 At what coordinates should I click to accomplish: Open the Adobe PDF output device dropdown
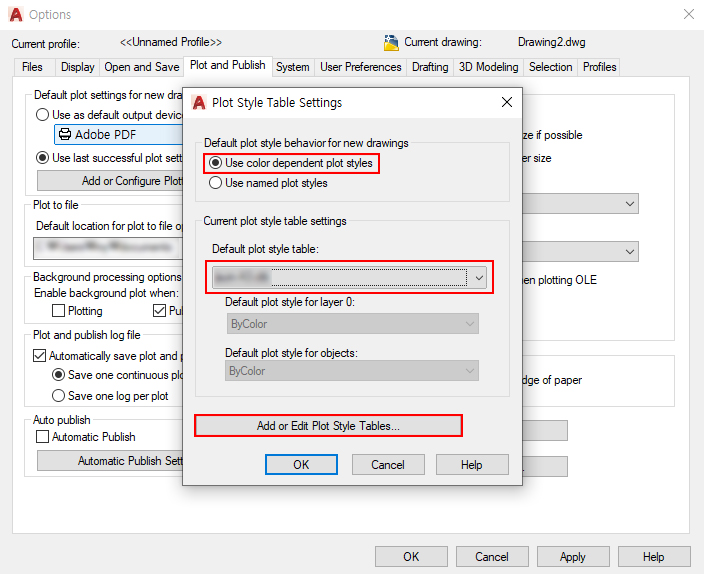(119, 134)
